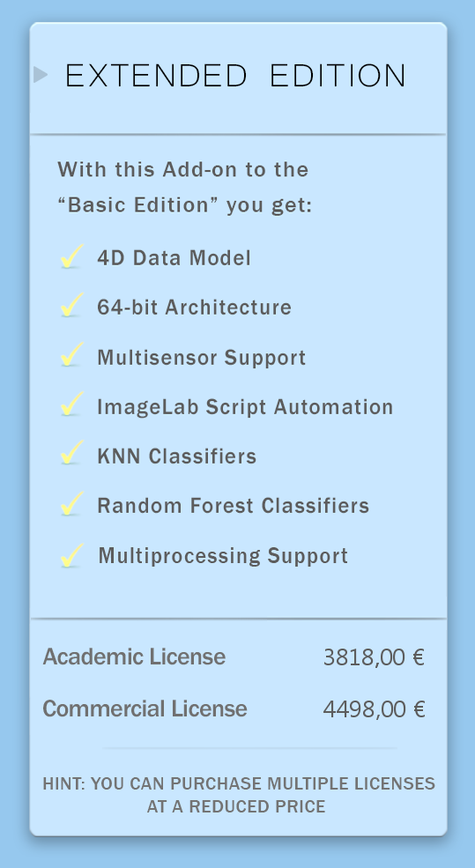Screen dimensions: 475x868
Task: Click the 3818,00 € academic price
Action: [374, 657]
